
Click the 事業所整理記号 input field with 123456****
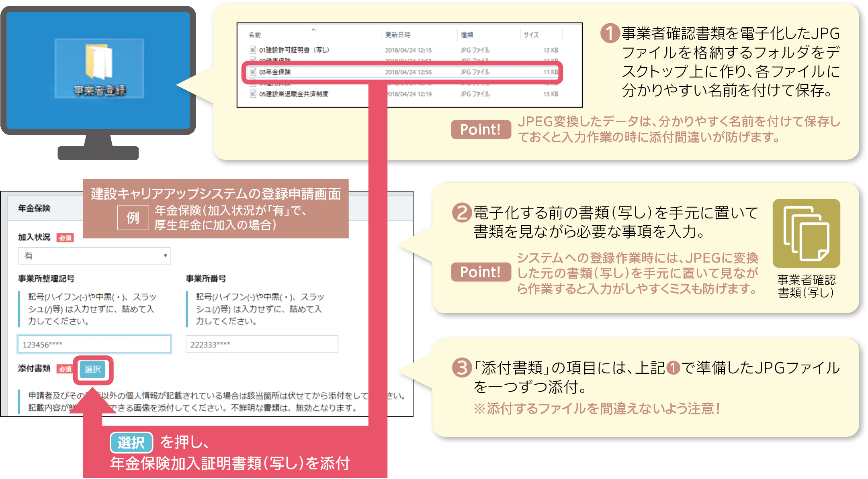94,344
